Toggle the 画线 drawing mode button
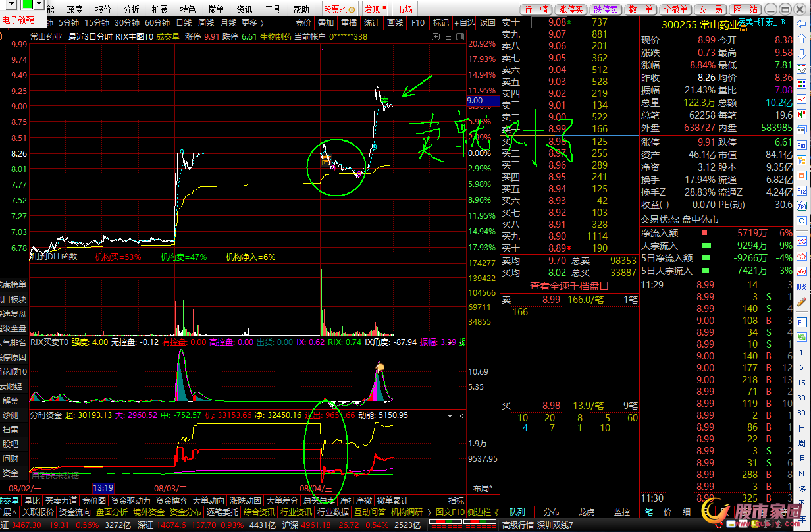 [x=395, y=22]
